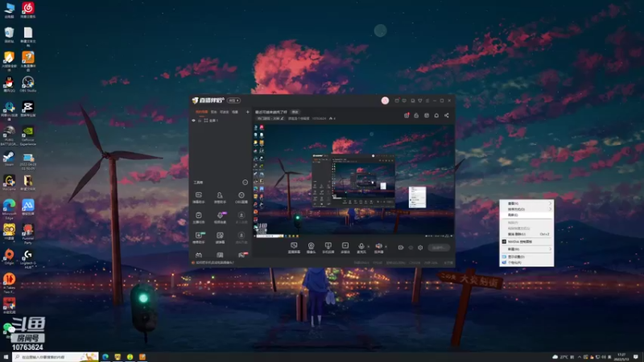Click the modify button beside stream title

295,112
